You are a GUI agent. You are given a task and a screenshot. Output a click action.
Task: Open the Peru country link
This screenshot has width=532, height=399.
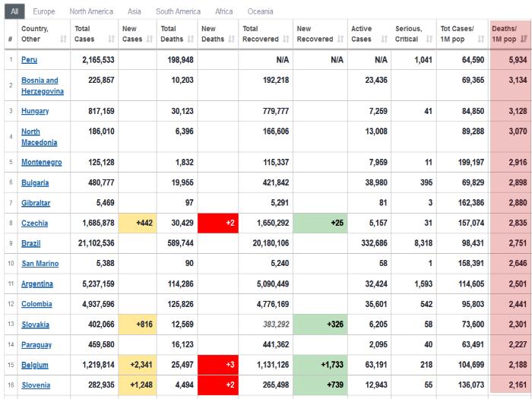pos(29,60)
